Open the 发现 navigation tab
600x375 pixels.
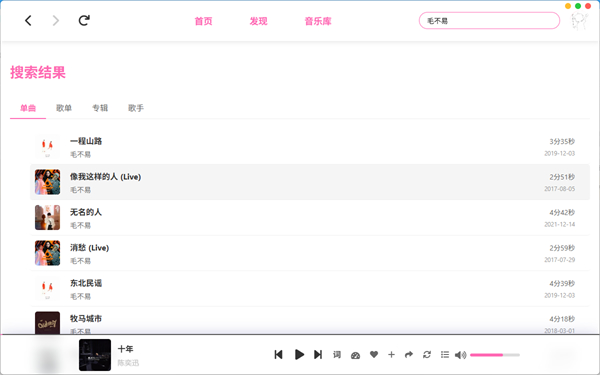258,21
